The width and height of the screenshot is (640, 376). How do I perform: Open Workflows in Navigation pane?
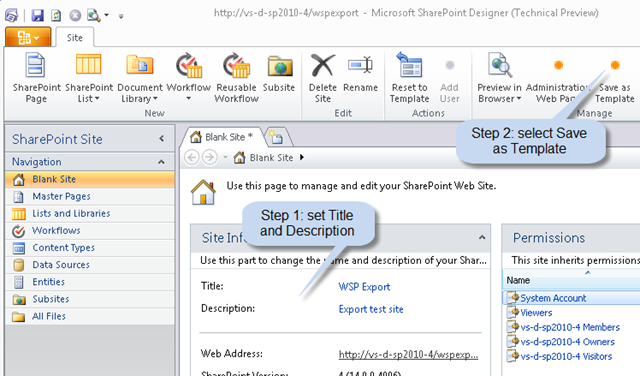tap(90, 231)
